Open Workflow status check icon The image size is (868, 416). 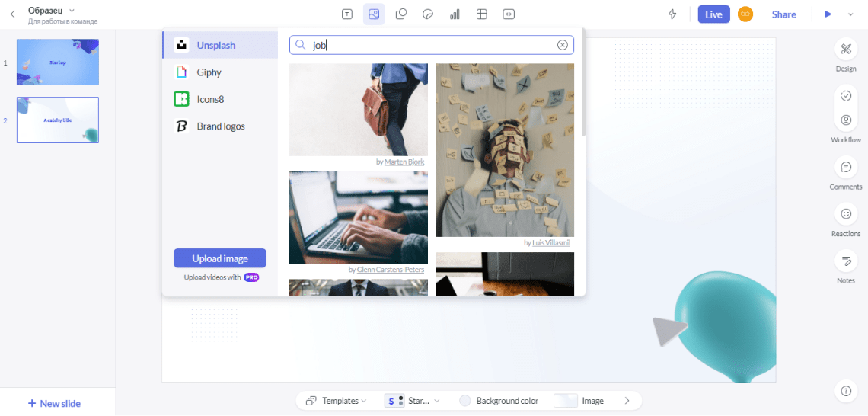click(x=845, y=96)
